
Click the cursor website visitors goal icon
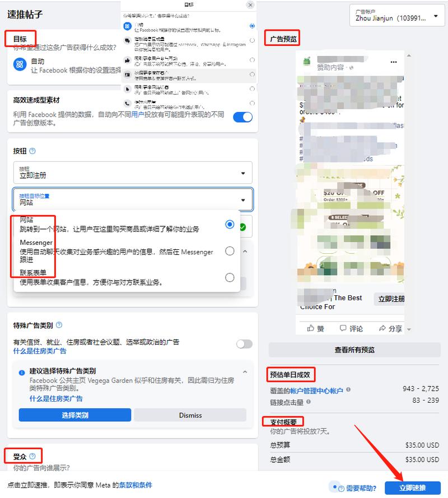127,89
